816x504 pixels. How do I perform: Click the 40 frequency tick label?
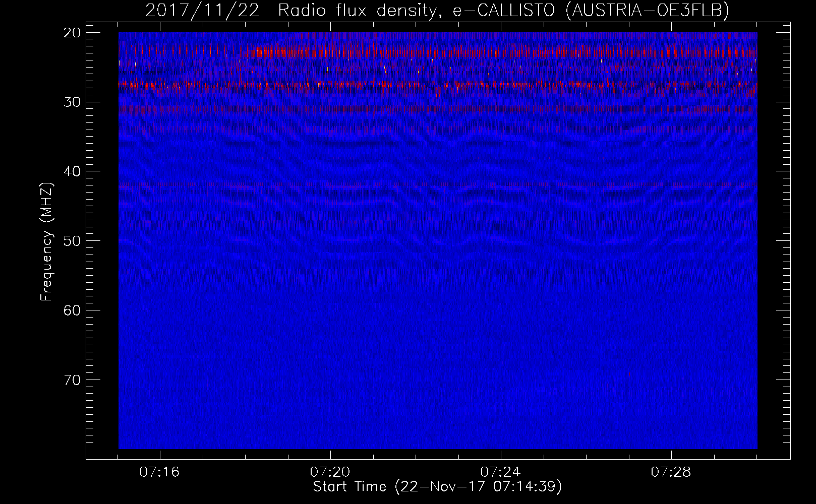pos(72,171)
